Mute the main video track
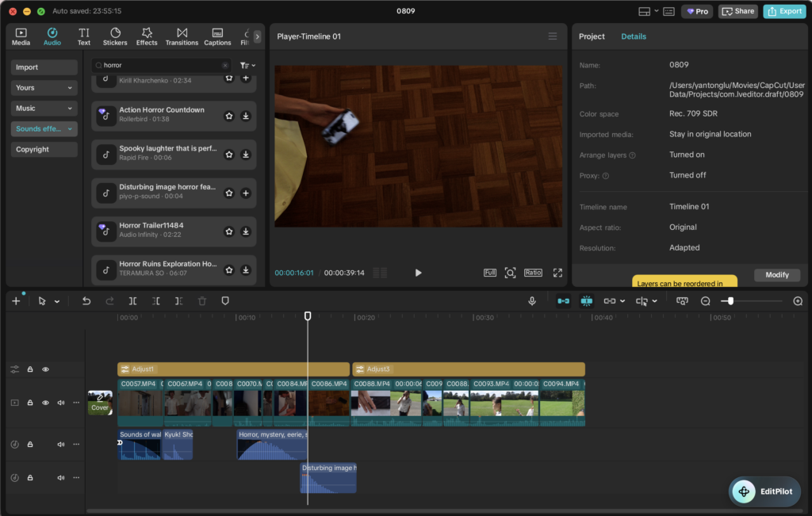This screenshot has height=516, width=812. tap(61, 402)
